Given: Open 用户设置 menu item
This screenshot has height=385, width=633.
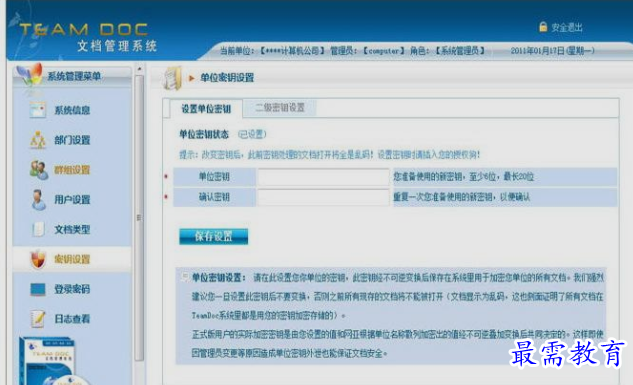Looking at the screenshot, I should pyautogui.click(x=72, y=200).
